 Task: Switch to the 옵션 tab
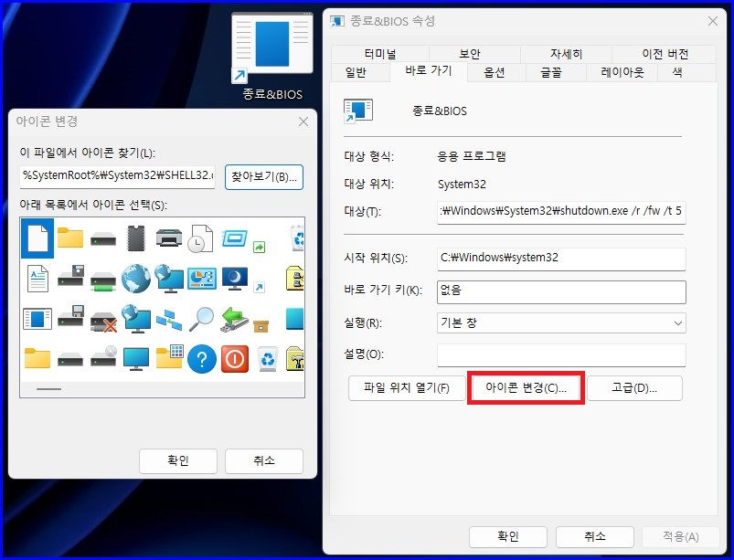(x=495, y=72)
